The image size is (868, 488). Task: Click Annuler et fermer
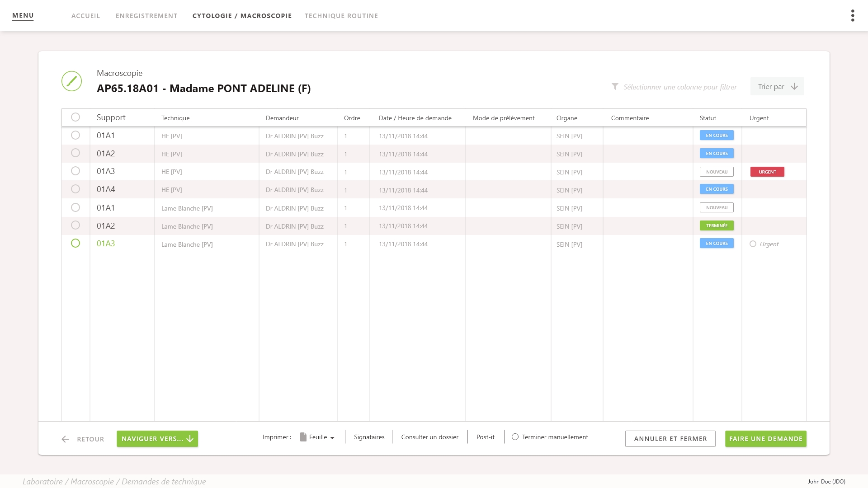670,439
